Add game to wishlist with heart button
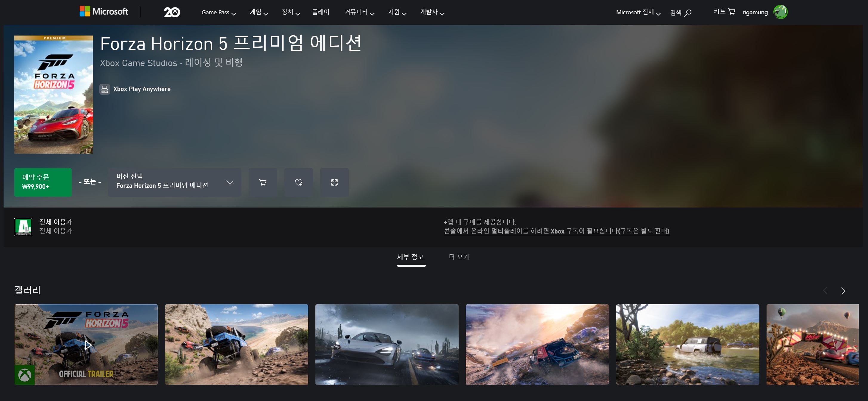Screen dimensions: 868x401 coord(299,182)
